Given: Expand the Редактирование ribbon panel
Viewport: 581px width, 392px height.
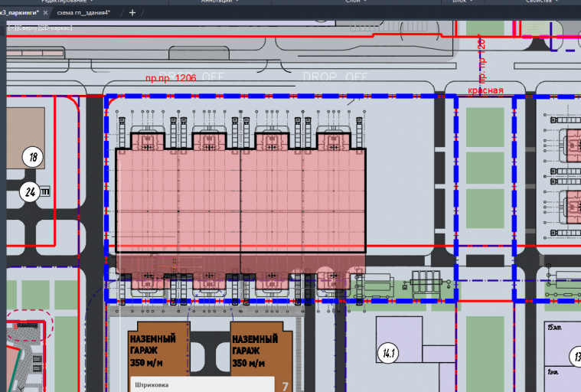Looking at the screenshot, I should point(67,2).
